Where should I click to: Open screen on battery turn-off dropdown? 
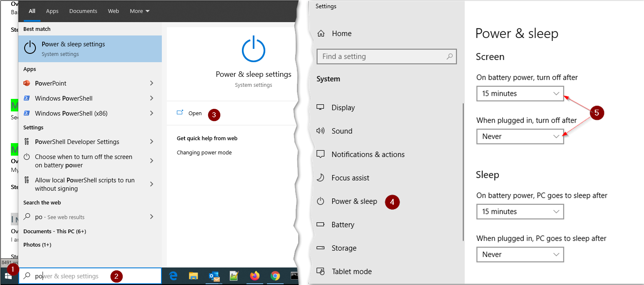520,93
